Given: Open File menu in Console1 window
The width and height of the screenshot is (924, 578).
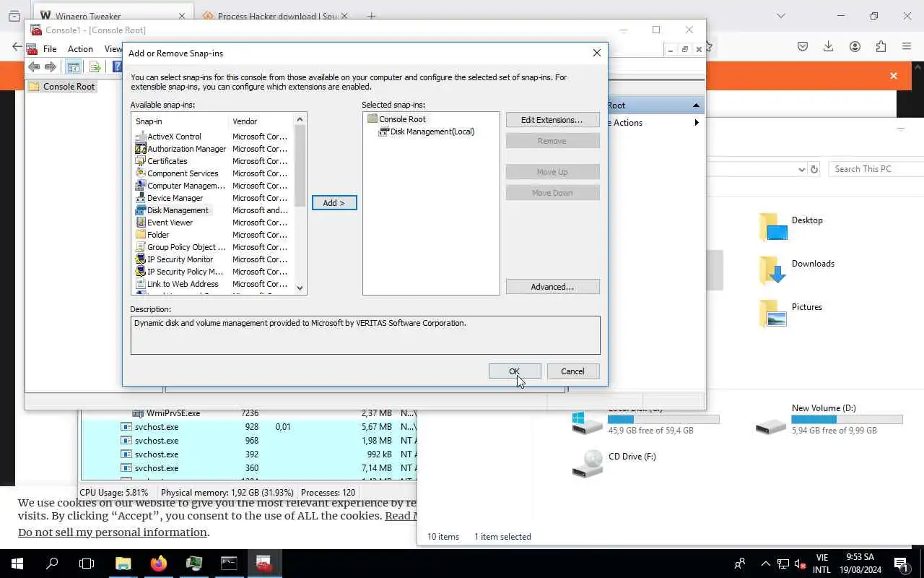Looking at the screenshot, I should click(50, 49).
